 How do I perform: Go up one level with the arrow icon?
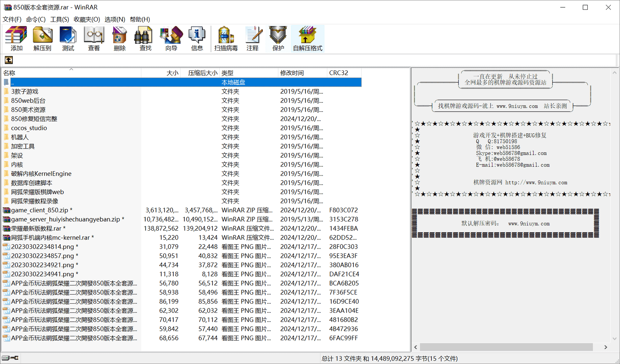coord(9,60)
